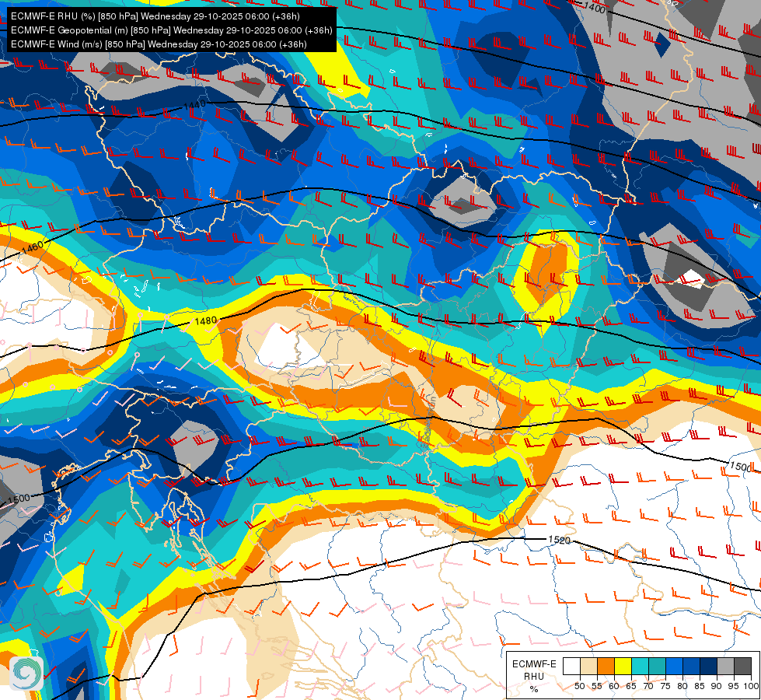Click the navy 85-90 legend swatch

click(708, 666)
